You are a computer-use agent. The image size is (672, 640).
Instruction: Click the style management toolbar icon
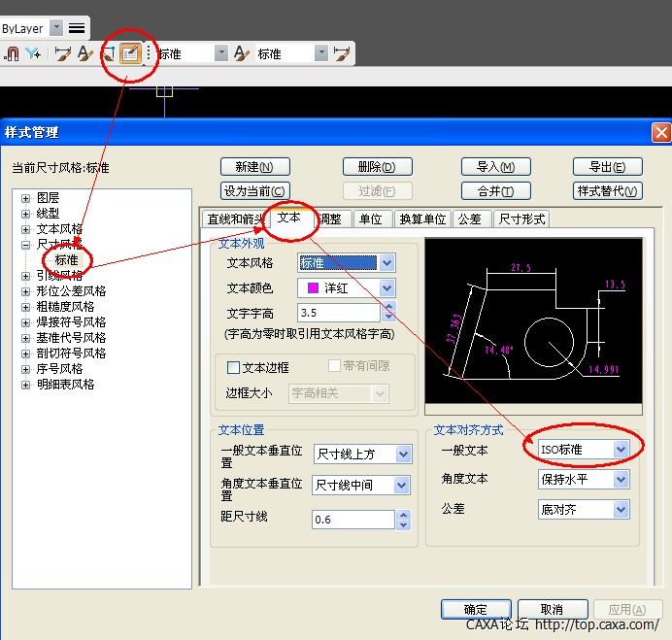(130, 54)
